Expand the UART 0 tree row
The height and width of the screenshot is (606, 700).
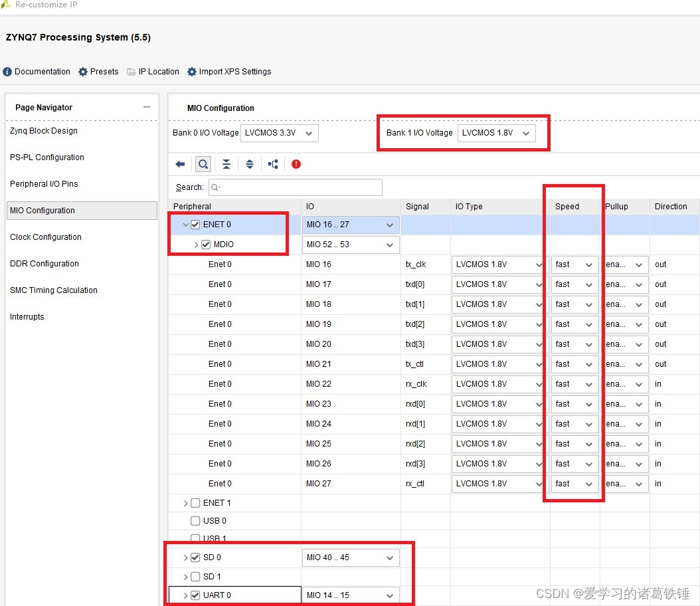pos(186,595)
